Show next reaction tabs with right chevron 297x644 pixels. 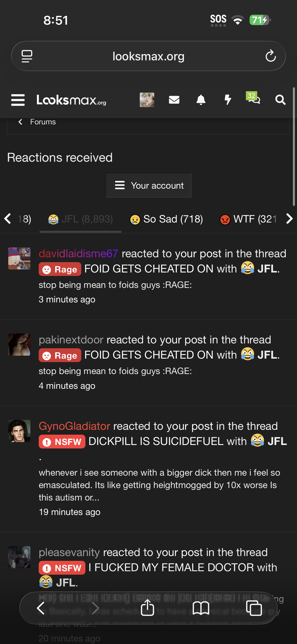click(x=289, y=219)
